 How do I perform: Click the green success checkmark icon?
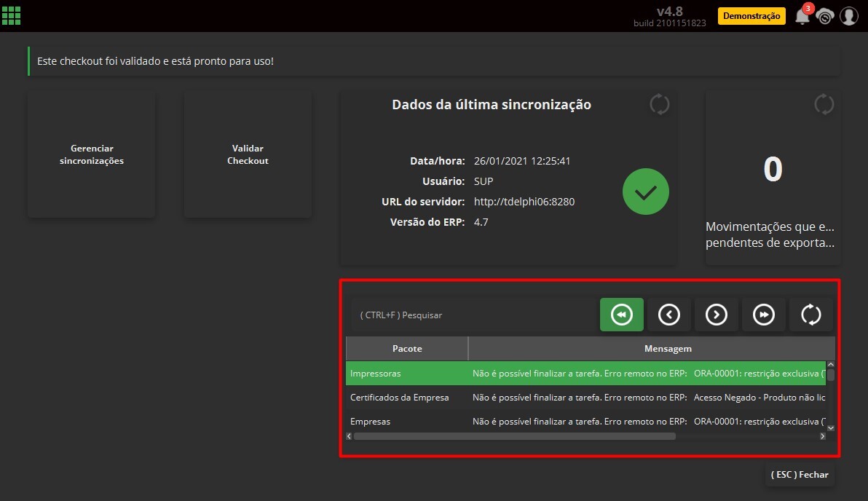(645, 192)
